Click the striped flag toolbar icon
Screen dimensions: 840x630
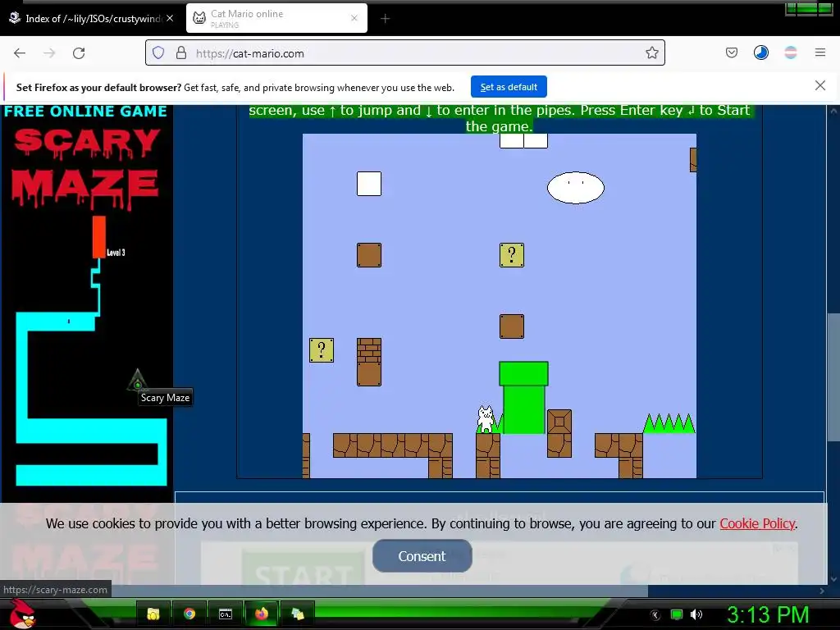[790, 52]
